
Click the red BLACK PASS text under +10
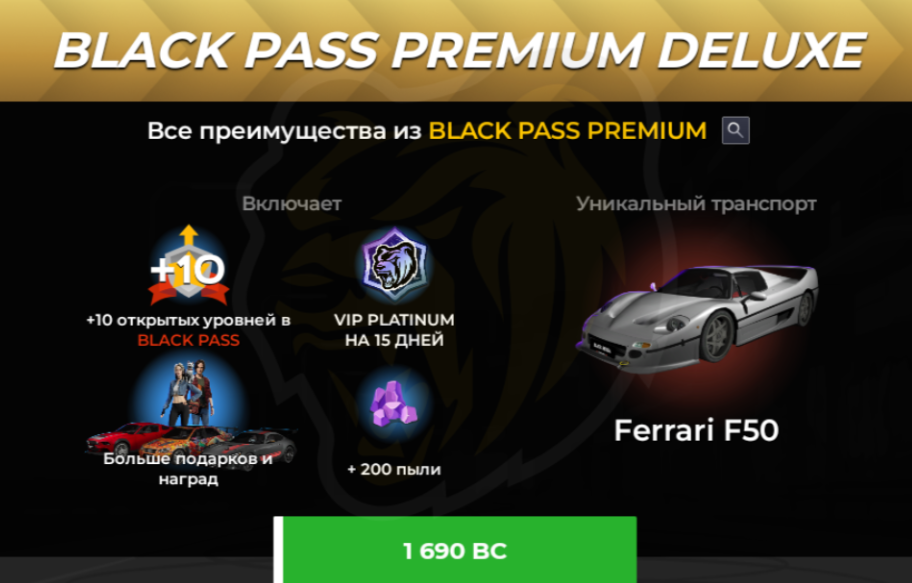point(188,340)
